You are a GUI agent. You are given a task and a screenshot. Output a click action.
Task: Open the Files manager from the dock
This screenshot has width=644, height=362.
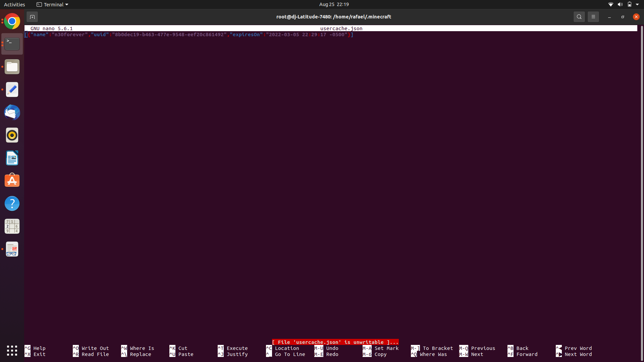(x=12, y=67)
